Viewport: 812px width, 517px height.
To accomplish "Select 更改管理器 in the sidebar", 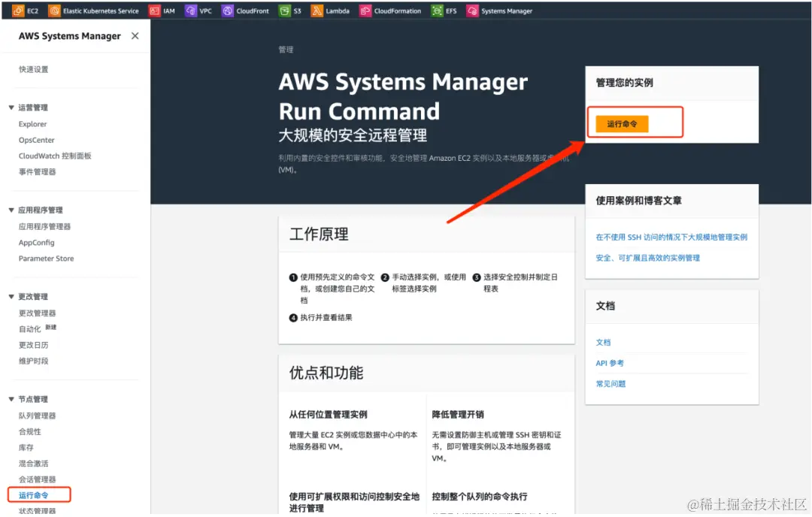I will pyautogui.click(x=38, y=313).
